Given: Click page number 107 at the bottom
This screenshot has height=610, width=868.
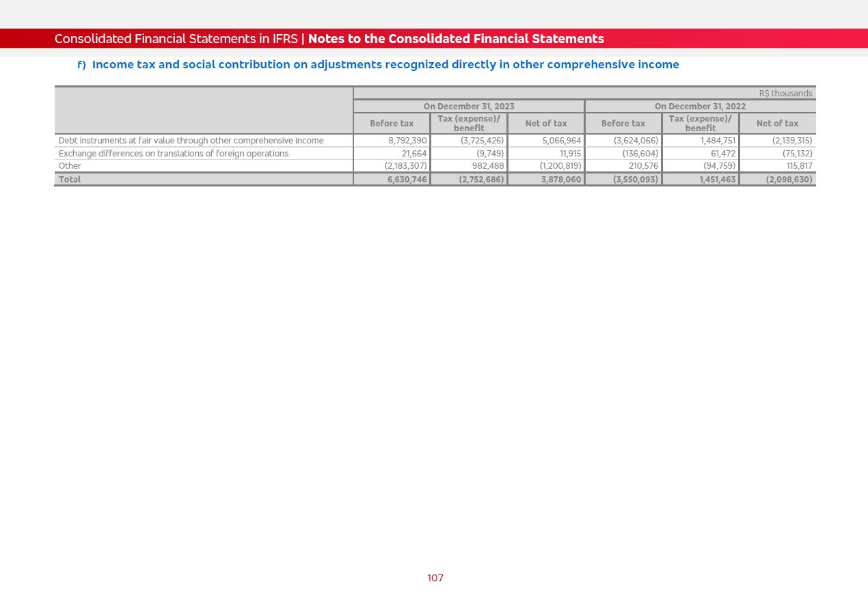Looking at the screenshot, I should 435,579.
